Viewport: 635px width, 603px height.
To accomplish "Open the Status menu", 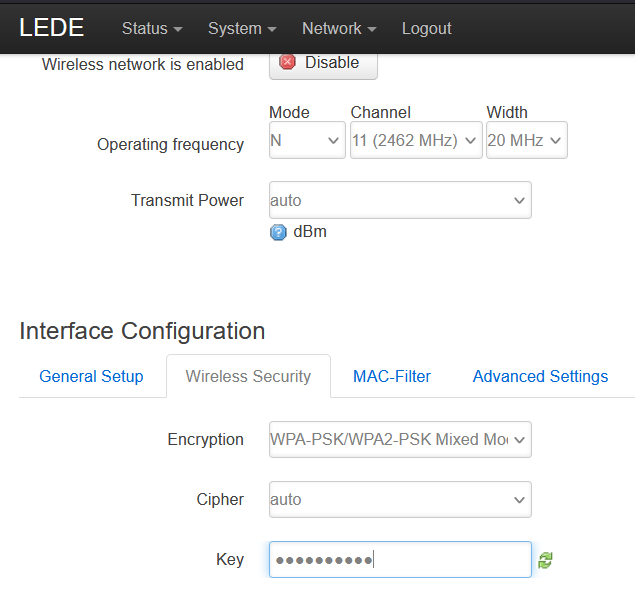I will click(151, 29).
